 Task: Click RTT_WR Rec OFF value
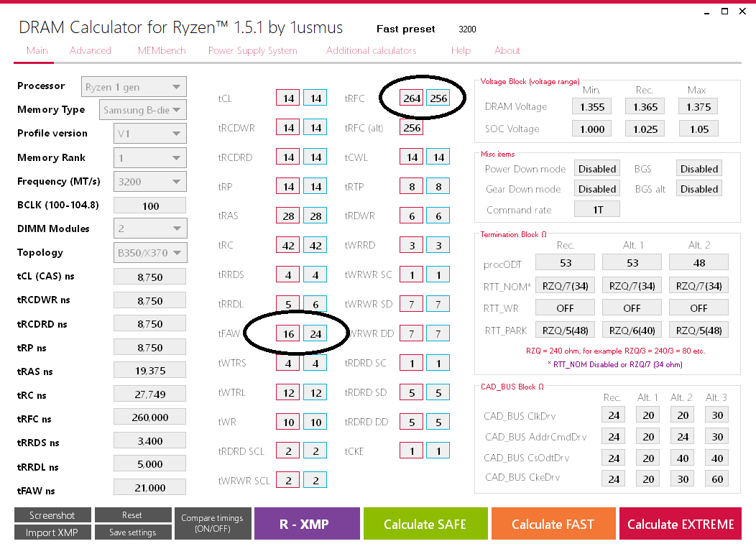click(565, 308)
